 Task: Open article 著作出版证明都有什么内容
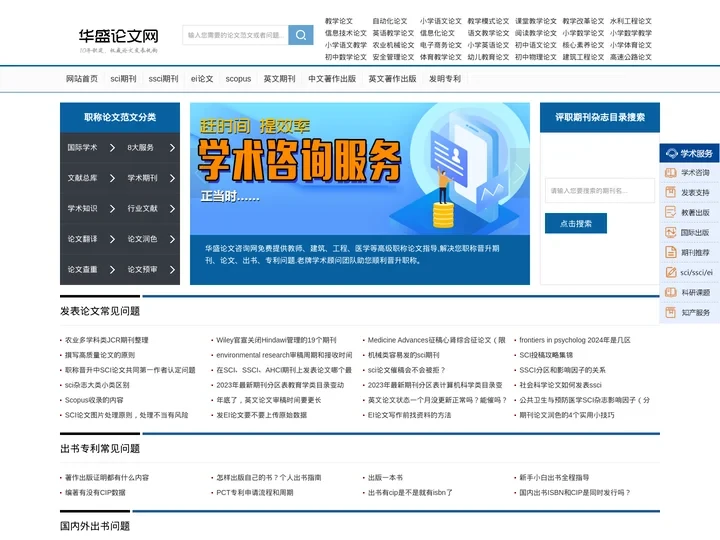(107, 478)
